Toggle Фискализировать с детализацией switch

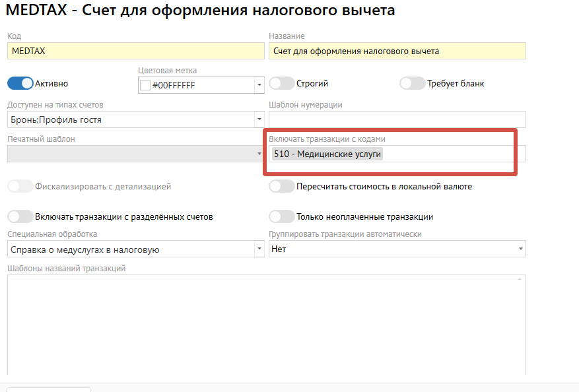[20, 187]
